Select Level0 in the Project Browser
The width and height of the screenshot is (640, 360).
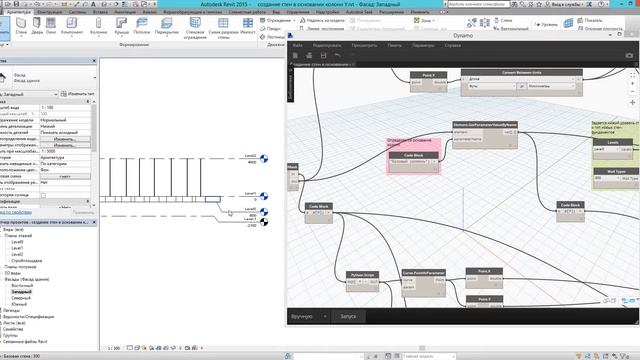coord(17,242)
